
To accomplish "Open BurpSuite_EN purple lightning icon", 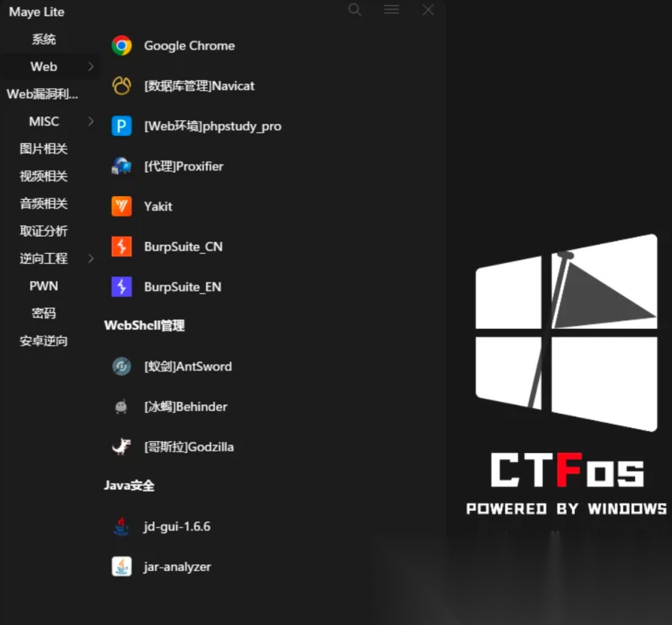I will coord(122,287).
